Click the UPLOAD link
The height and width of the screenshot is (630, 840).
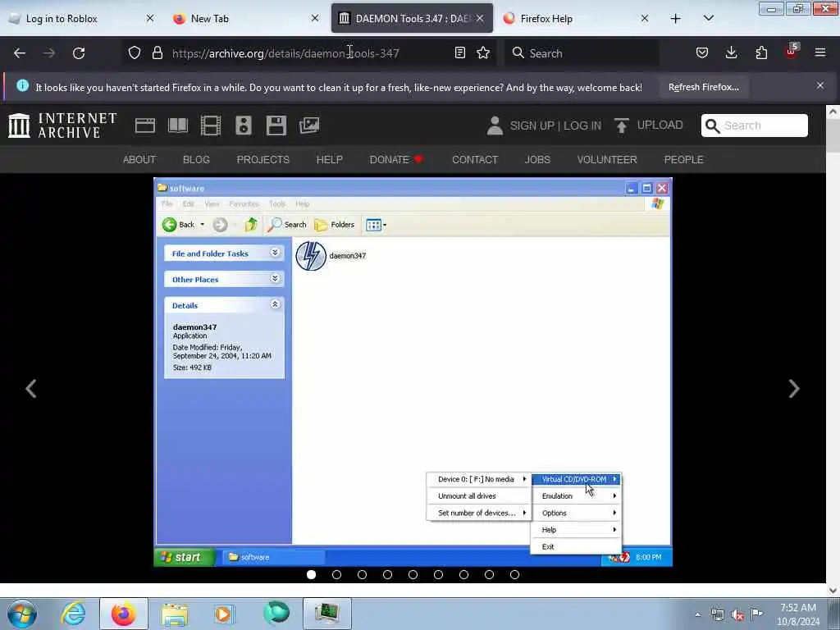[x=660, y=125]
